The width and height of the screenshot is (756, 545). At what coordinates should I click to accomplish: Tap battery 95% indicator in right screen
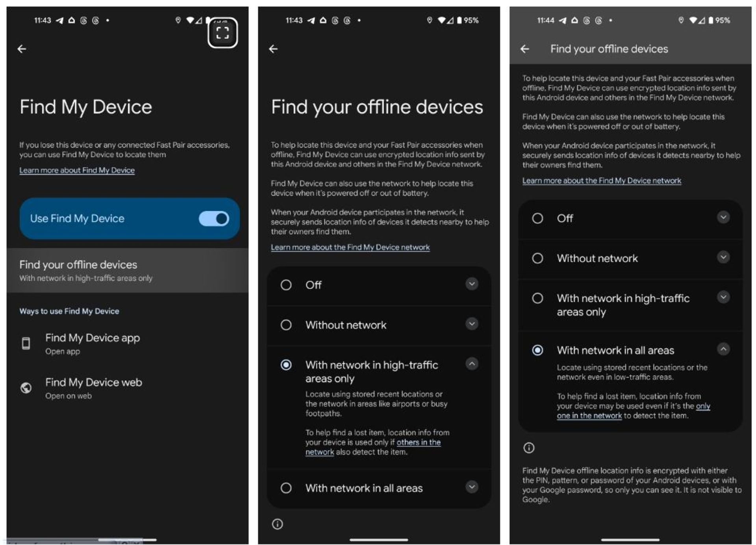(x=719, y=20)
